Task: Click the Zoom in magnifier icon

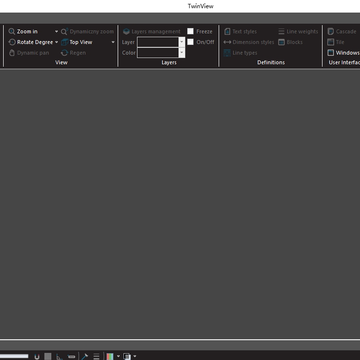Action: (x=12, y=32)
